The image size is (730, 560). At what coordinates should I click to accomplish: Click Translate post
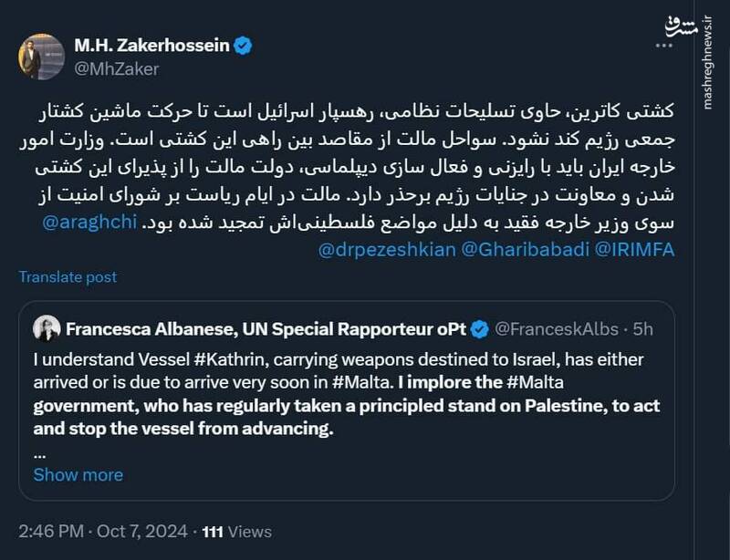click(x=68, y=275)
